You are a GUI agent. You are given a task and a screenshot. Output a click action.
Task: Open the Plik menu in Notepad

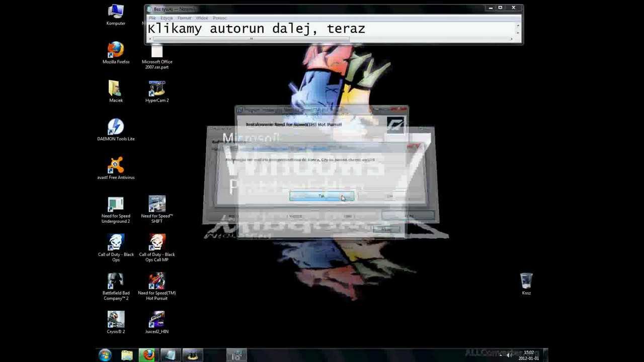click(x=152, y=18)
